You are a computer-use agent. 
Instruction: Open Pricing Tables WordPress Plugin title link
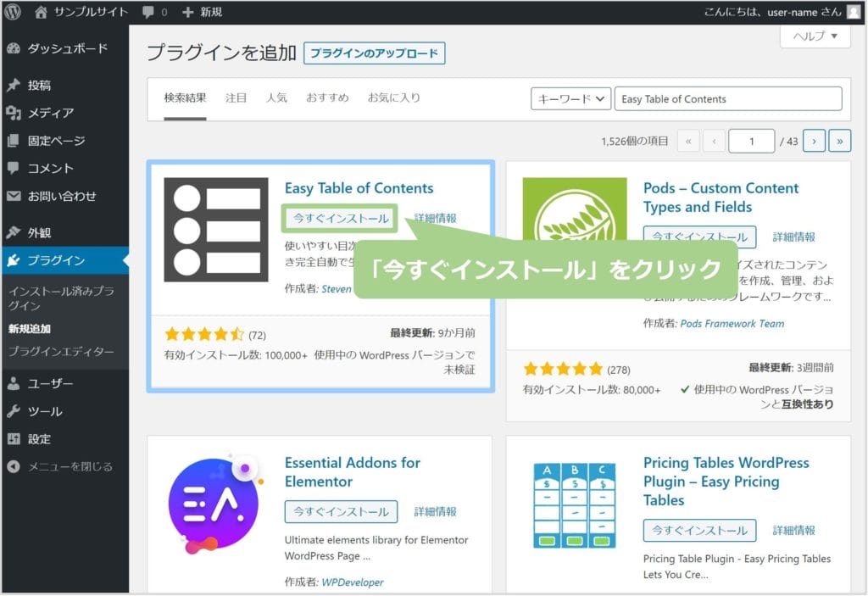pos(726,482)
